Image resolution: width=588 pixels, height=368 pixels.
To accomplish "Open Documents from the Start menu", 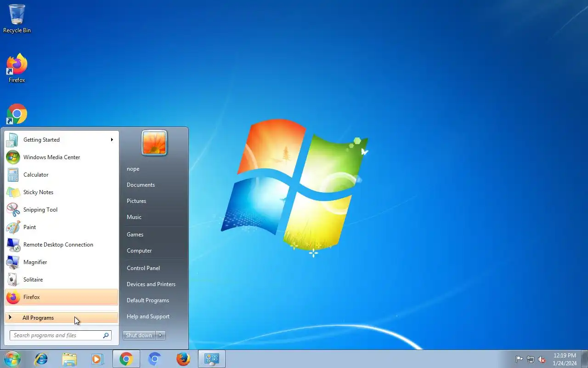I will [x=141, y=185].
